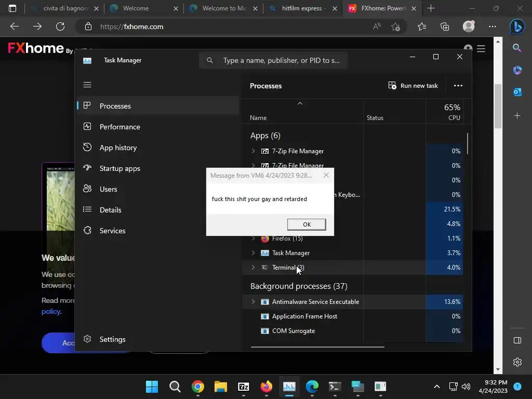Click Run new task button
Image resolution: width=532 pixels, height=399 pixels.
413,86
